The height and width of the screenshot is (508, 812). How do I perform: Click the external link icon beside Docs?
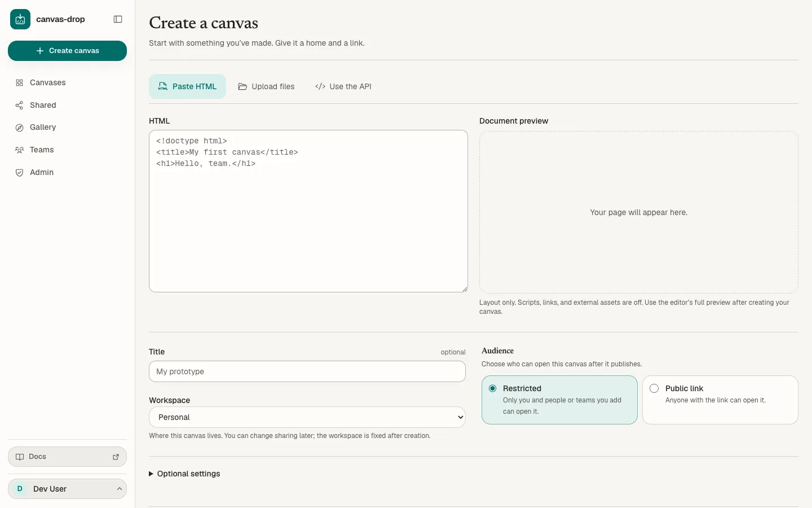click(x=116, y=457)
